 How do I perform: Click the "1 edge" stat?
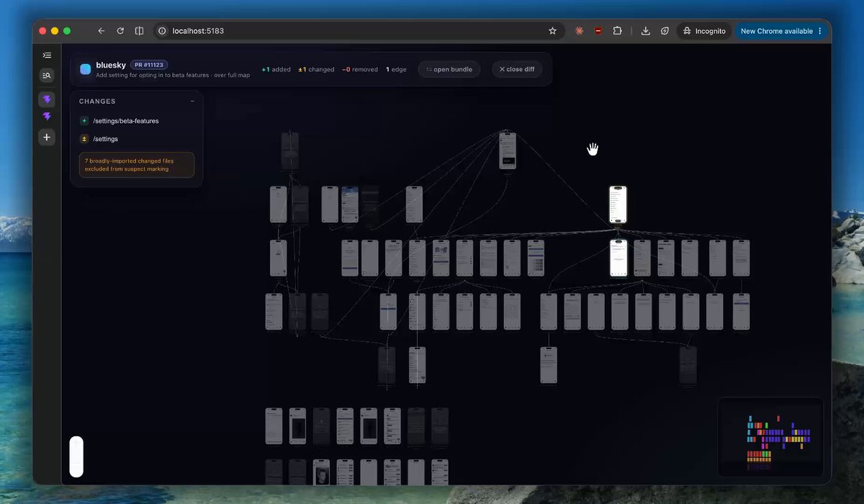396,70
